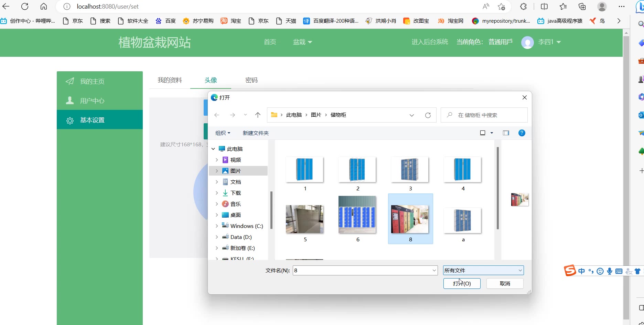This screenshot has height=325, width=644.
Task: Expand the 视频 tree node
Action: tap(217, 160)
